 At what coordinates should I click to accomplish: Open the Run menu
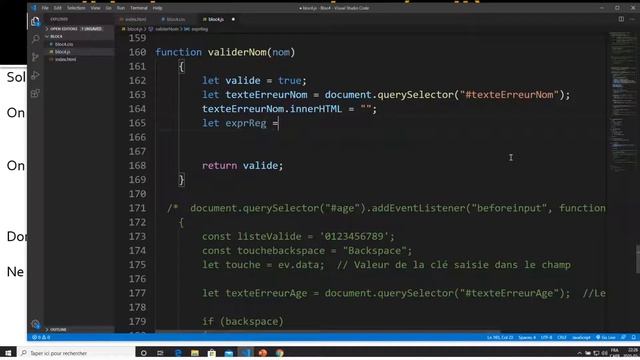point(121,8)
